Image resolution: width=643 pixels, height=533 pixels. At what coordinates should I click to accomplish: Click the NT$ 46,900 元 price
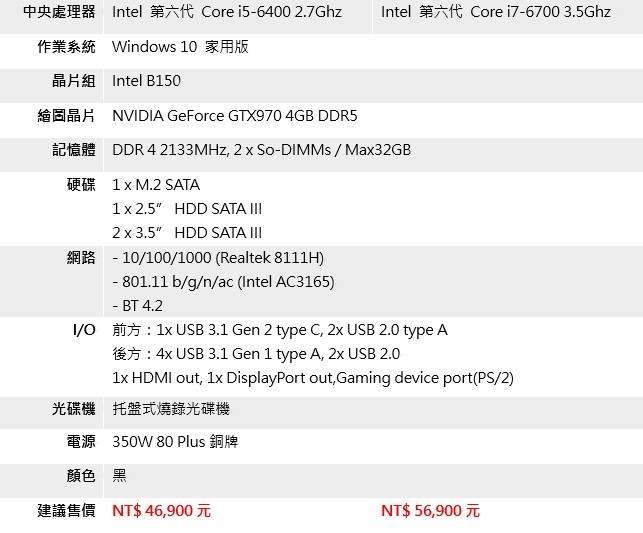pos(161,511)
